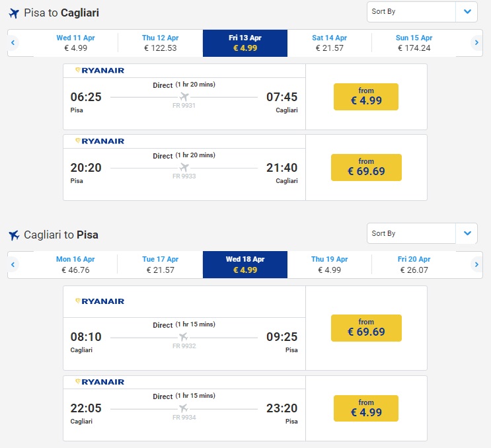Select Thu 19 Apr return date tab
The image size is (491, 448).
point(329,265)
